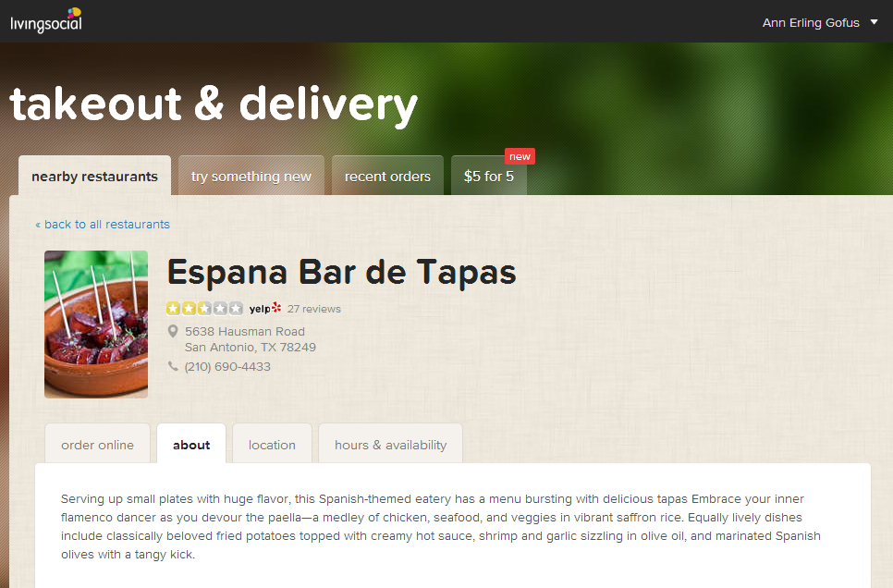Open the $5 for 5 tab

point(488,177)
